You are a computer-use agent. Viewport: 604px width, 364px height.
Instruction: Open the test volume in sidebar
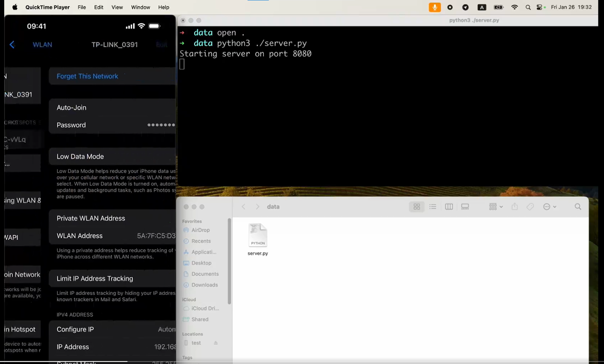click(x=196, y=343)
